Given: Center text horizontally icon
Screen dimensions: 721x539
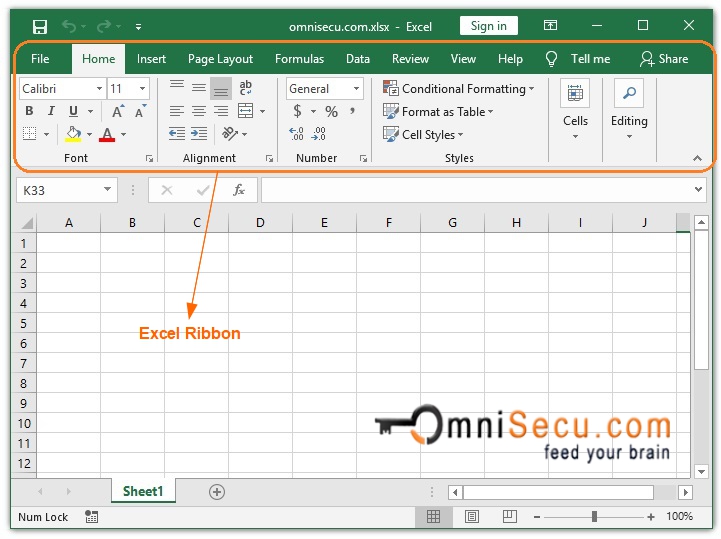Looking at the screenshot, I should click(x=199, y=111).
